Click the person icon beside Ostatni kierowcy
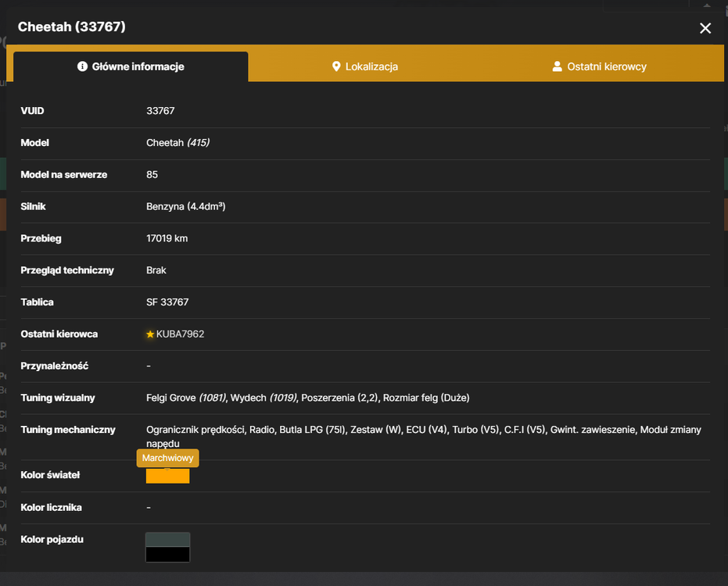This screenshot has width=728, height=586. [x=557, y=67]
